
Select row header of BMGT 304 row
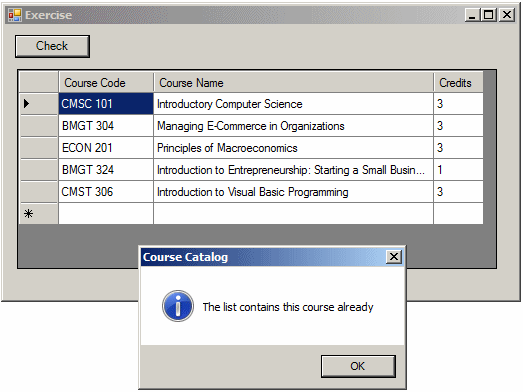39,126
